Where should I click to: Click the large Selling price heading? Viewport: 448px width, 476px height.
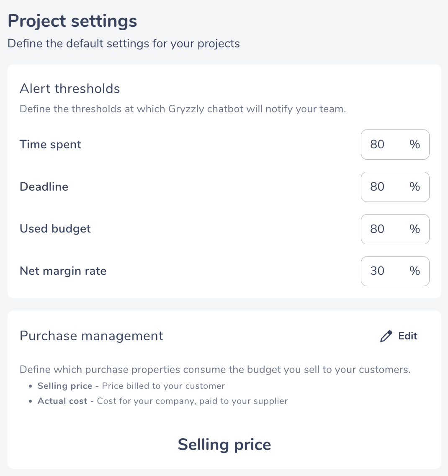coord(224,445)
